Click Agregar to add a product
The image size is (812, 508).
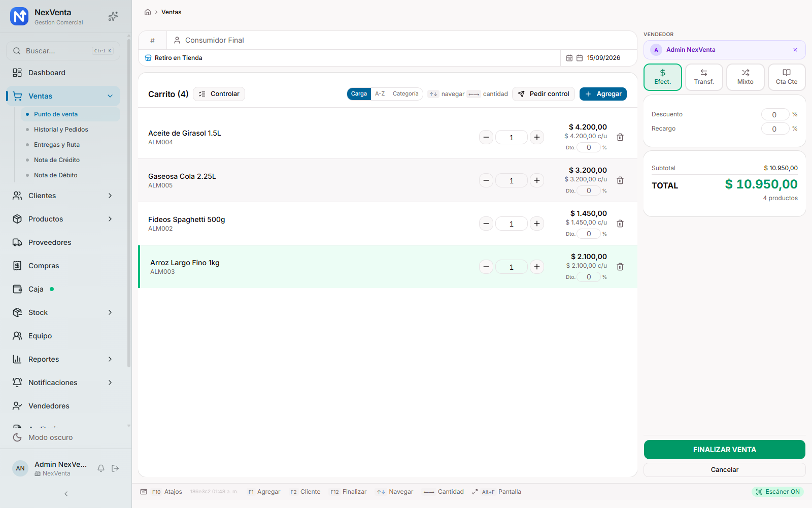603,94
